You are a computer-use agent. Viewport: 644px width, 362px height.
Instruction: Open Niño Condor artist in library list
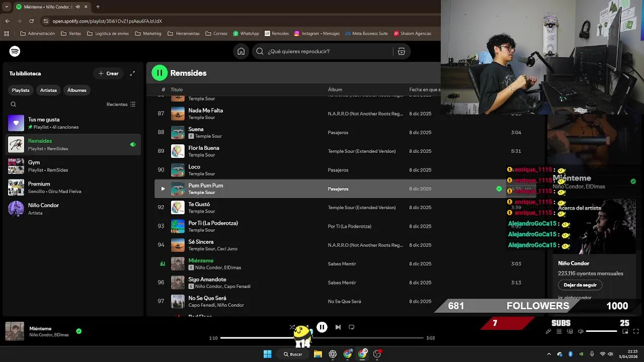73,209
